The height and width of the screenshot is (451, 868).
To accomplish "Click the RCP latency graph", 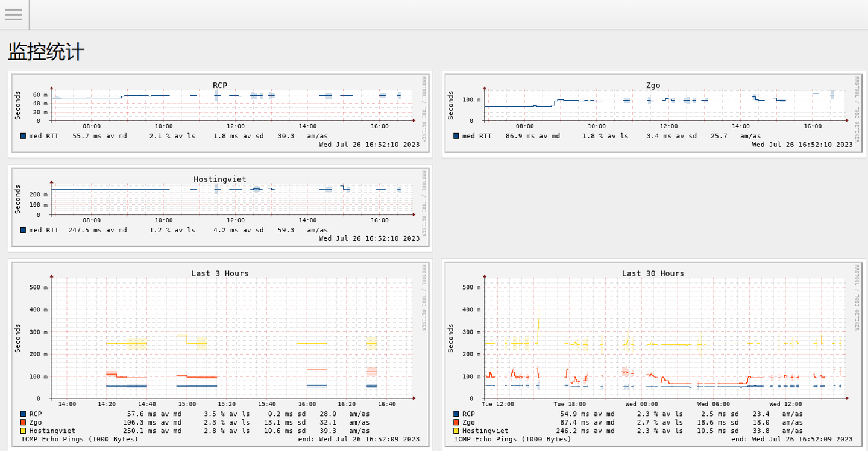I will (x=220, y=111).
